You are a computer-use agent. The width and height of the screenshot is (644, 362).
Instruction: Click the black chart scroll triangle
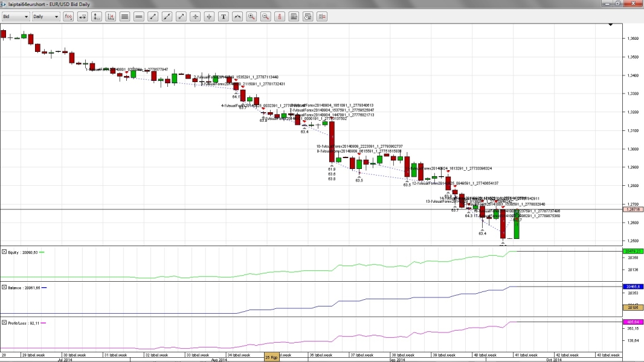click(x=611, y=25)
